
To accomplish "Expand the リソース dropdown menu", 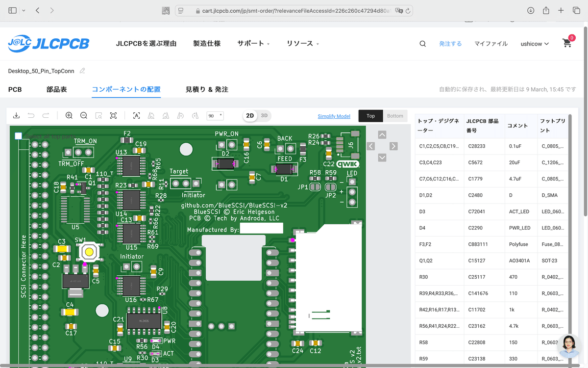I will click(303, 43).
